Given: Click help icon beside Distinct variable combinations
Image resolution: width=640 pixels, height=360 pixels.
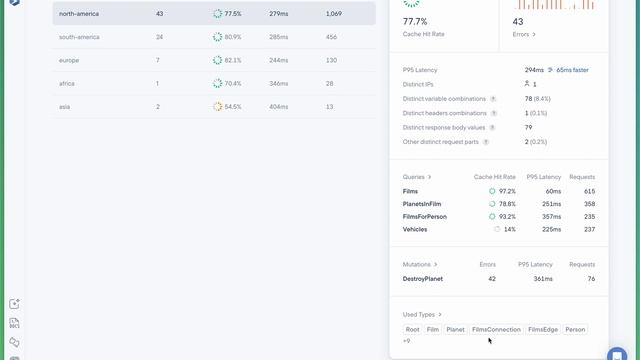Looking at the screenshot, I should click(493, 99).
